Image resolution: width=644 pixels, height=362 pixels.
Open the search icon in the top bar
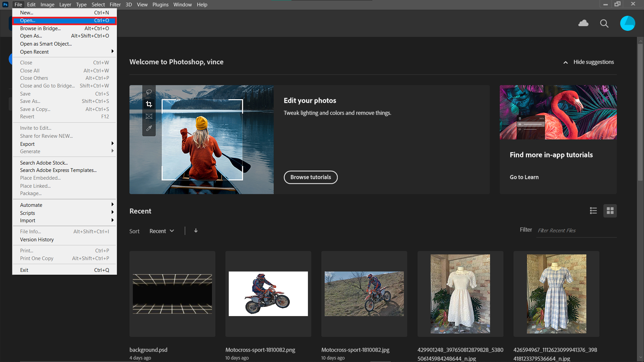pyautogui.click(x=604, y=23)
